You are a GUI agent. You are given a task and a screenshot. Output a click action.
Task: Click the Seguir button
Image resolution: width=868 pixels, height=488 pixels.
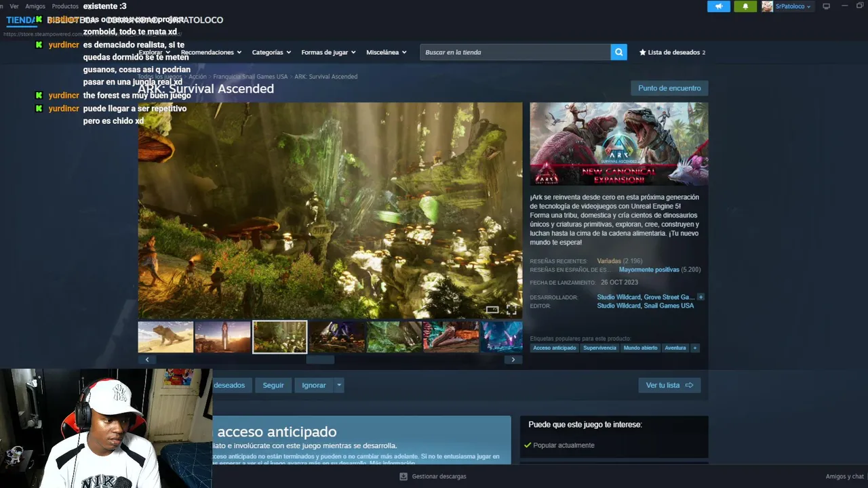coord(273,385)
